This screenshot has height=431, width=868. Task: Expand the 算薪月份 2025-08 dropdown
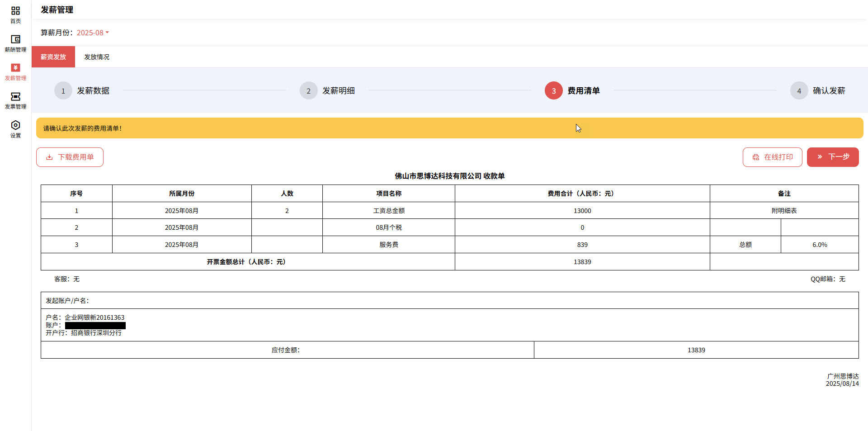click(90, 33)
